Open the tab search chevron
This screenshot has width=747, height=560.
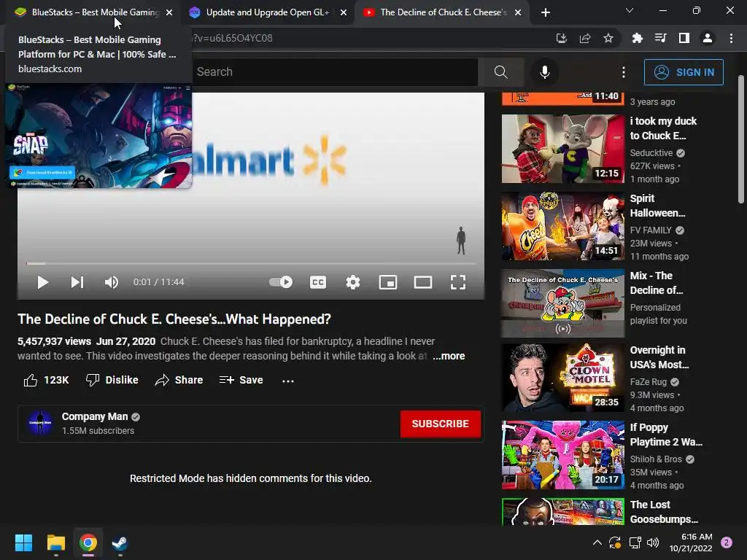click(630, 10)
